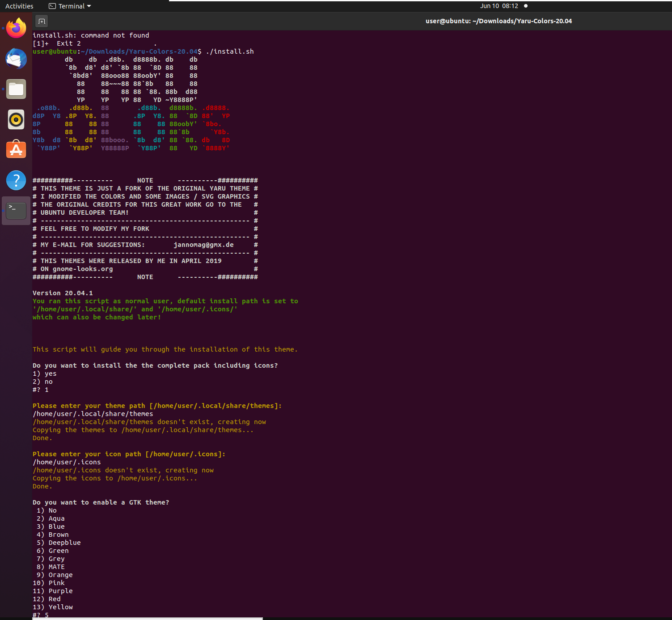Image resolution: width=672 pixels, height=620 pixels.
Task: Click 'Copying the icons to' status line
Action: click(115, 478)
